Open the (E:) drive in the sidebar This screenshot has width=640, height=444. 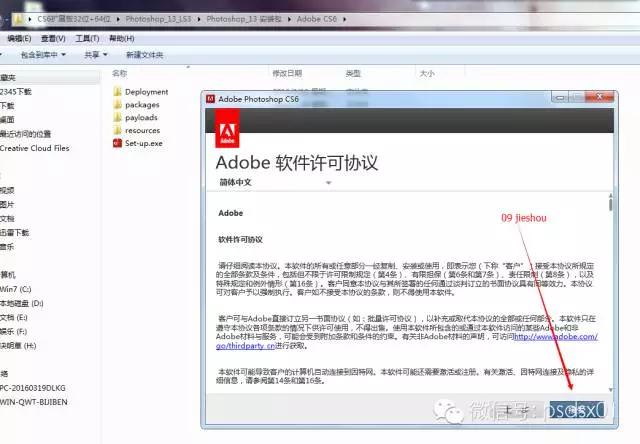pos(14,317)
